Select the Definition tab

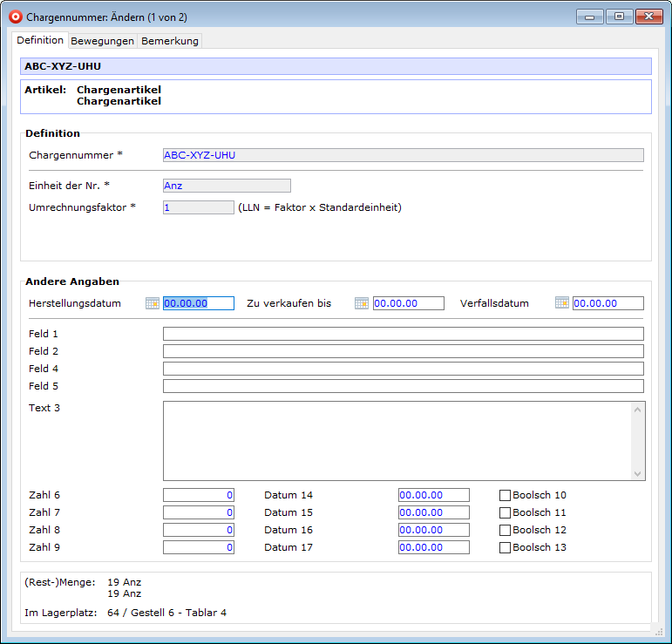coord(40,40)
